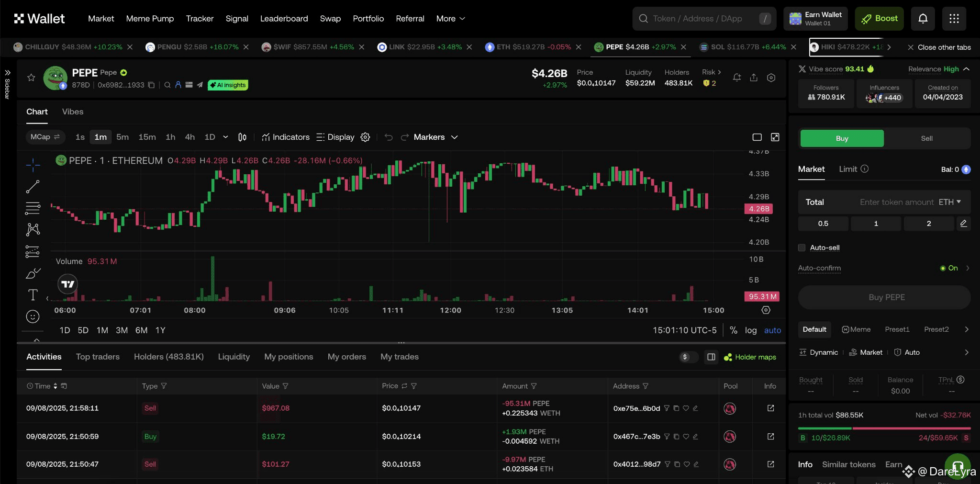Open the apps grid menu
The width and height of the screenshot is (980, 484).
[954, 19]
